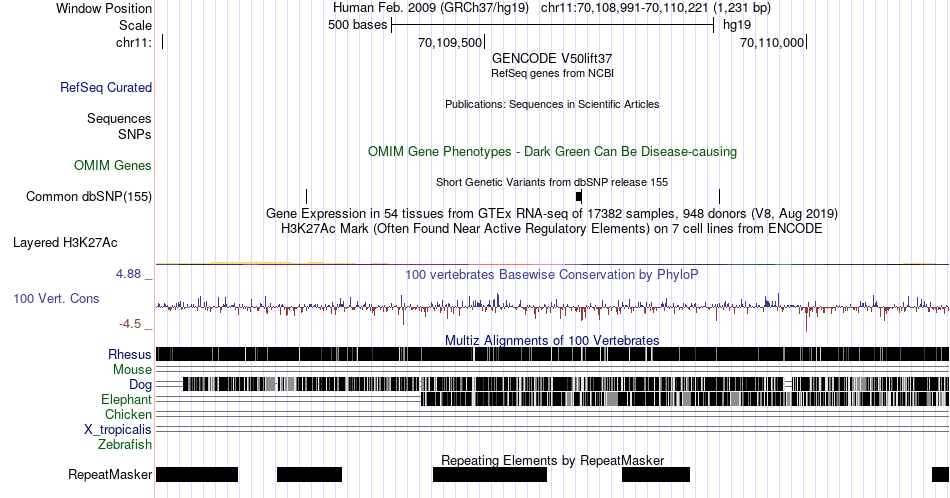The height and width of the screenshot is (498, 950).
Task: Click the thick middle dbSNP variant mark
Action: 579,196
